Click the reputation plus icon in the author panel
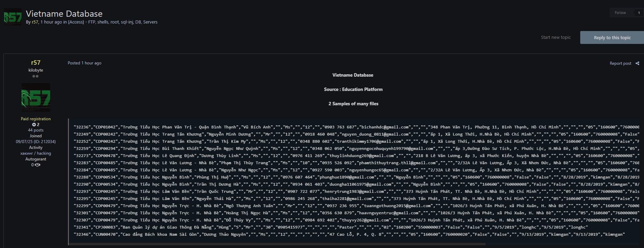This screenshot has height=248, width=644. coord(34,125)
